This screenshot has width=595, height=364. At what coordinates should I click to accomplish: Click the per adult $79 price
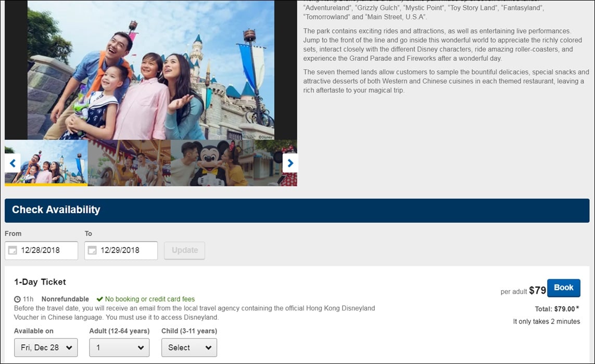[523, 291]
